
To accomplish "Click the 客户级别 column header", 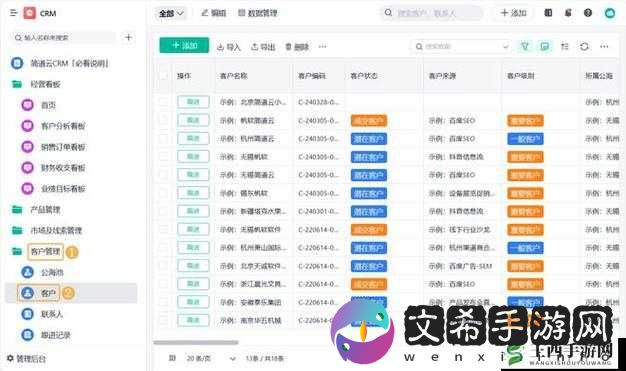I will pos(521,75).
